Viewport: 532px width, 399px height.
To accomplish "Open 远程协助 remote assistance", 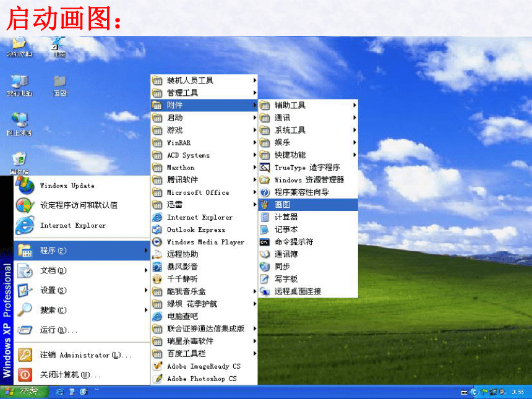I will 204,254.
